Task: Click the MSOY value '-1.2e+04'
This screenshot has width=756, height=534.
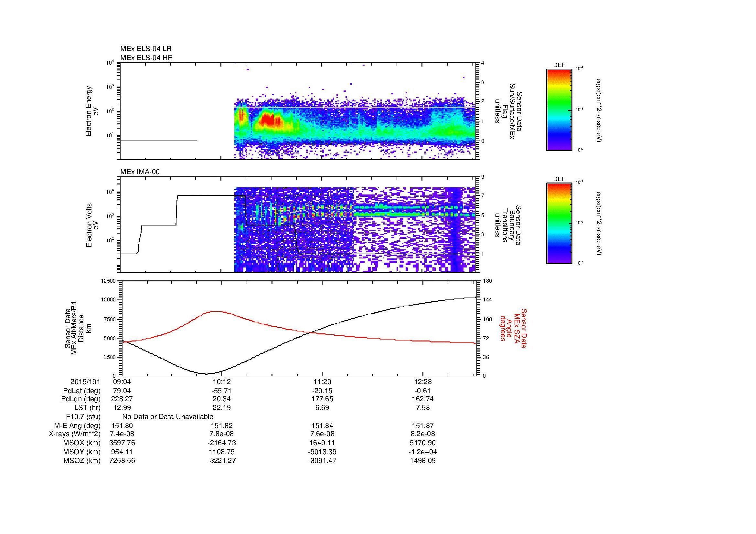Action: point(423,452)
